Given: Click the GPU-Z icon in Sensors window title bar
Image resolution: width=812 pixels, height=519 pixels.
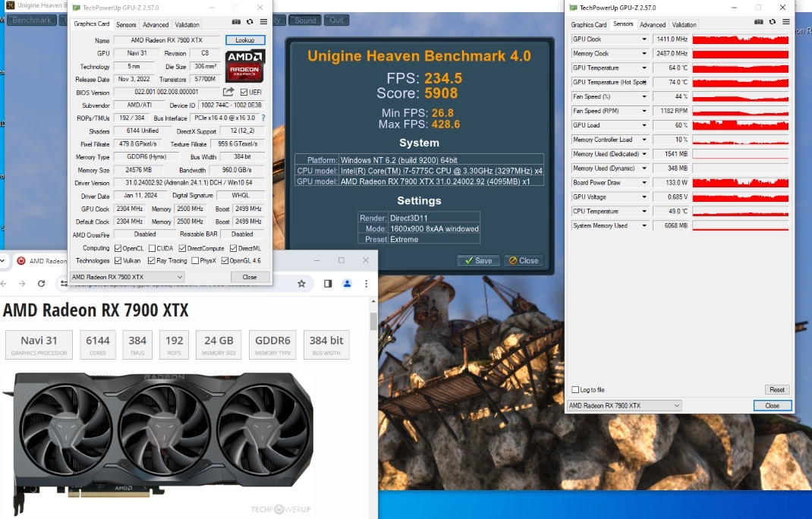Looking at the screenshot, I should click(x=573, y=8).
